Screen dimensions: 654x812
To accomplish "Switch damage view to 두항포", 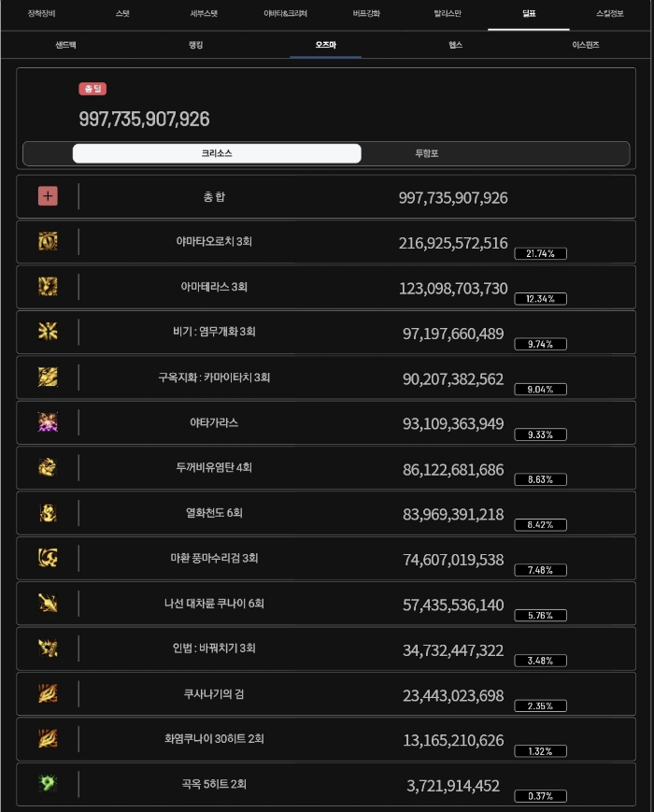I will click(425, 153).
